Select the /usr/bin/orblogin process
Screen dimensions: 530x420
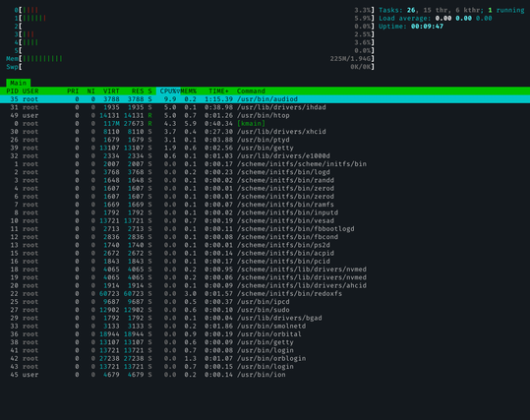tap(265, 359)
